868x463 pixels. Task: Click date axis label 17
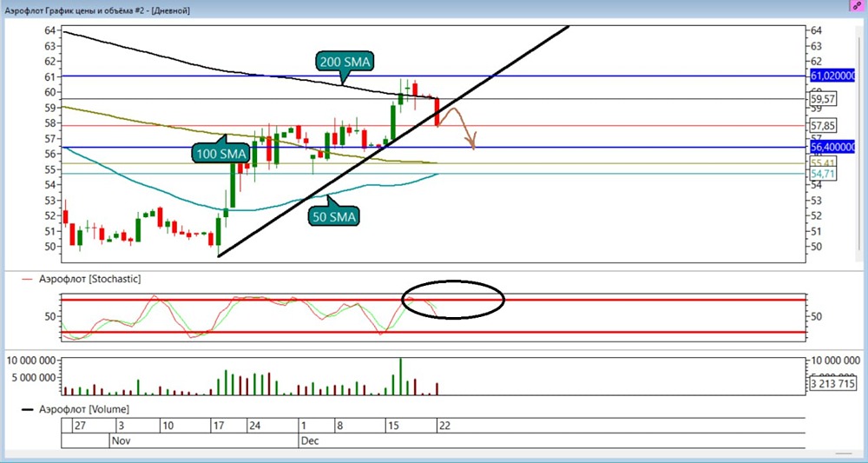click(x=218, y=426)
